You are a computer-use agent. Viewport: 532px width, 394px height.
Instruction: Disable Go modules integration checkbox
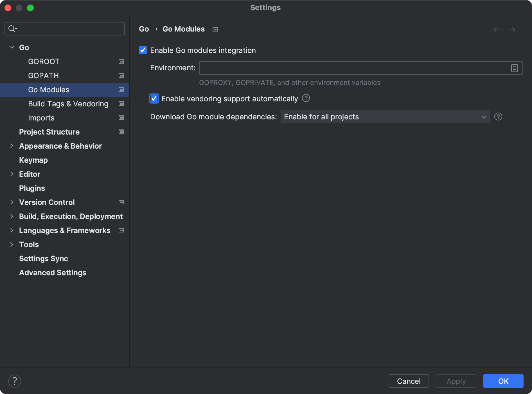(x=143, y=50)
